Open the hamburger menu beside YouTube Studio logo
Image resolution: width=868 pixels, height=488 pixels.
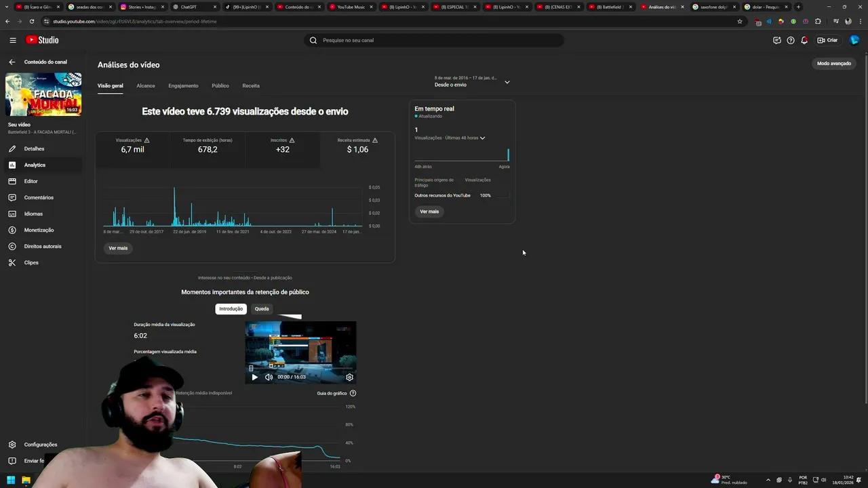[12, 40]
